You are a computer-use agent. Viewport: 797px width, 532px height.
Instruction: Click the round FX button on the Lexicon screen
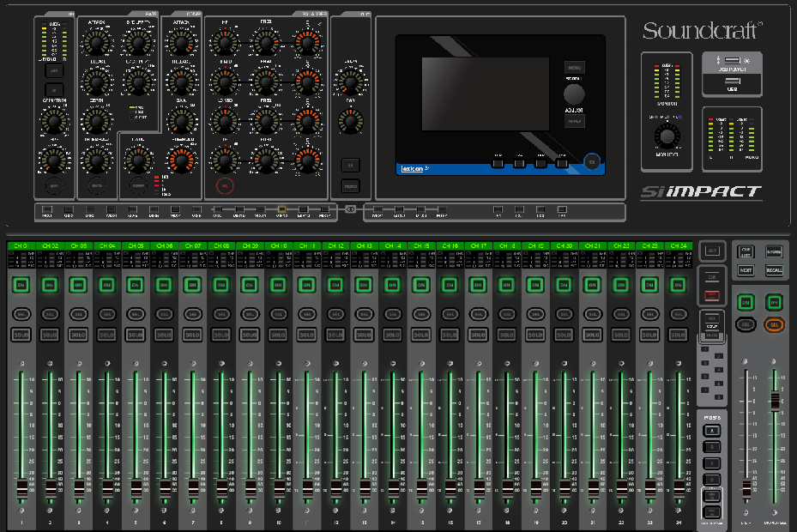(592, 162)
